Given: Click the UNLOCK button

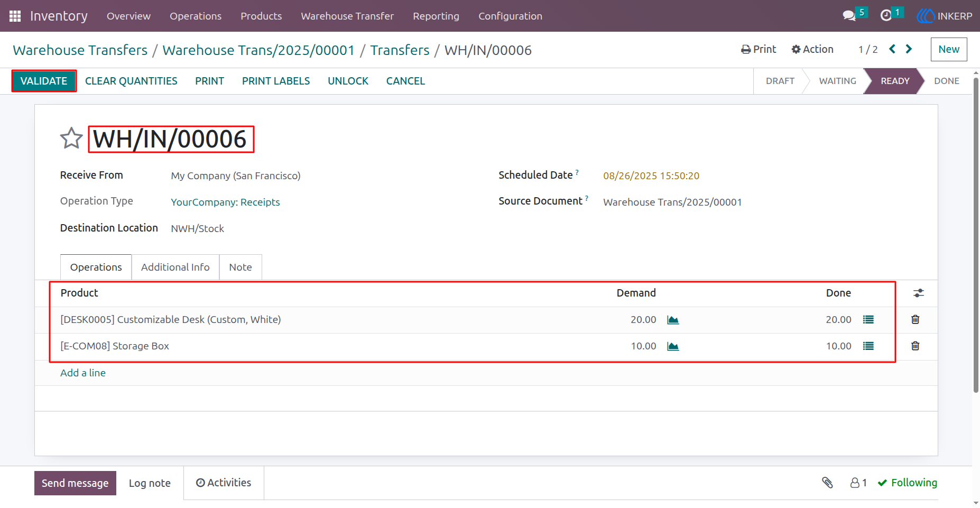Looking at the screenshot, I should point(348,81).
